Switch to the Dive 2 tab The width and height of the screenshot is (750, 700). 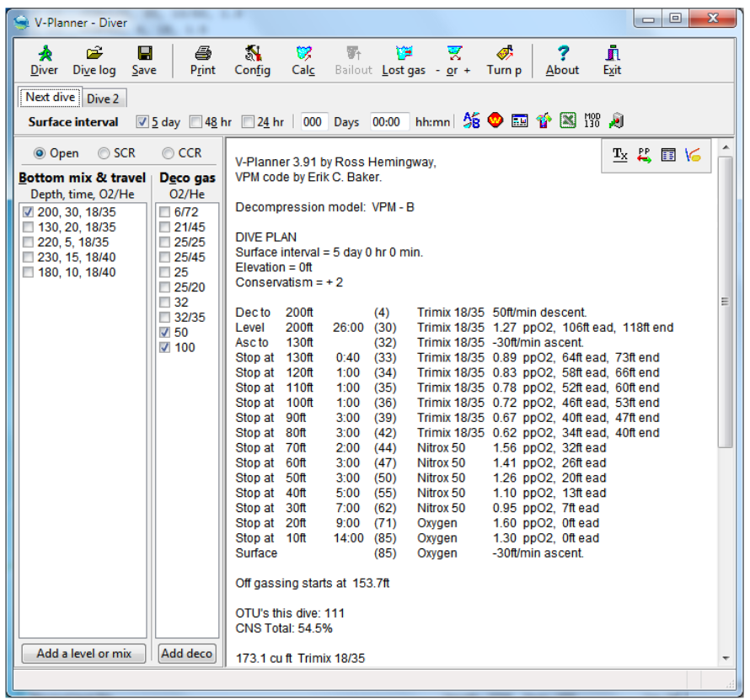pyautogui.click(x=104, y=99)
